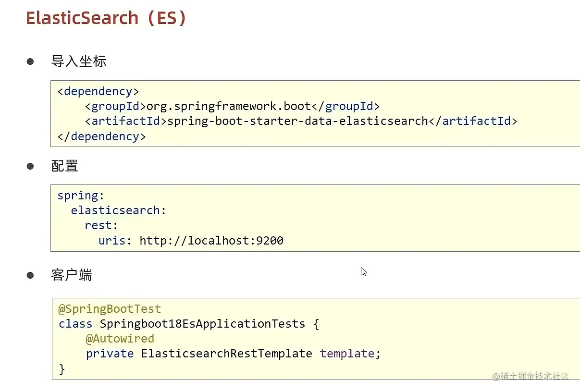The height and width of the screenshot is (392, 580).
Task: Click the 客户端 bullet heading
Action: [x=72, y=275]
